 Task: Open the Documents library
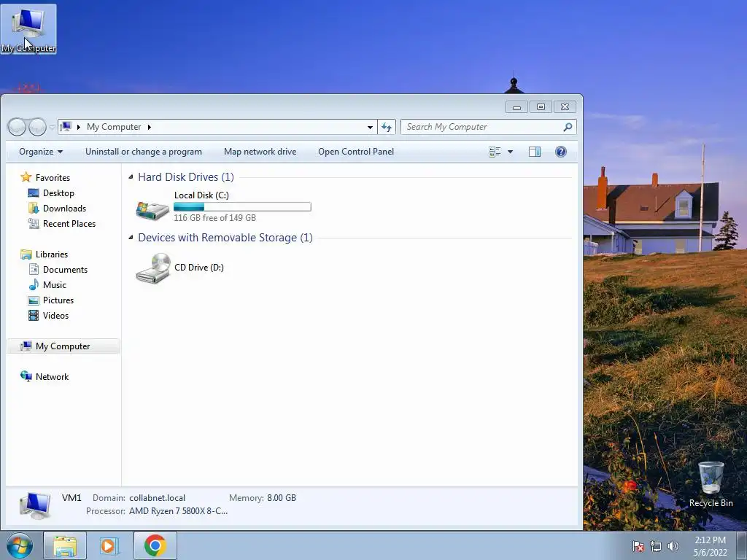pos(65,270)
